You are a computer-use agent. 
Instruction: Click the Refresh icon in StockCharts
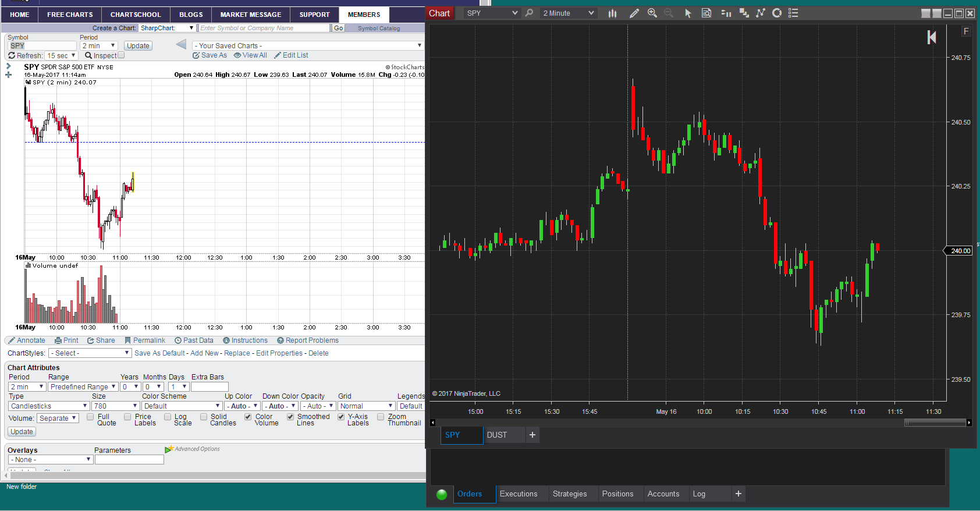coord(12,55)
